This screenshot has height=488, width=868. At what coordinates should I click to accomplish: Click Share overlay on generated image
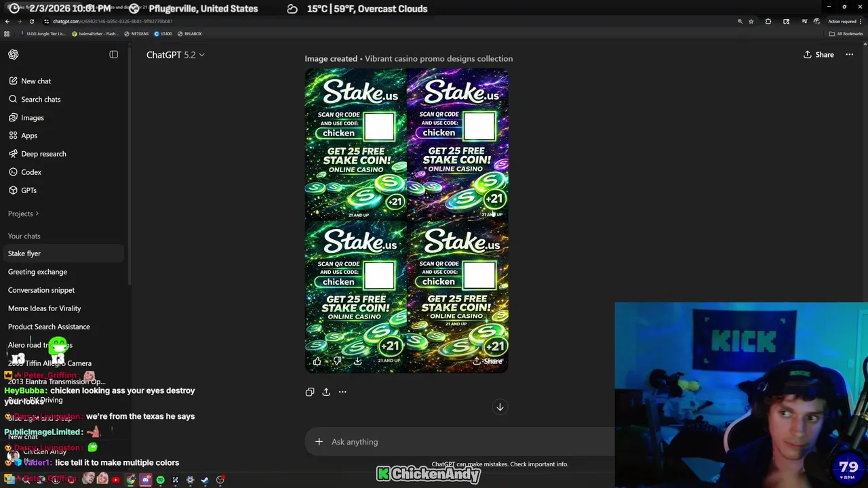tap(488, 361)
